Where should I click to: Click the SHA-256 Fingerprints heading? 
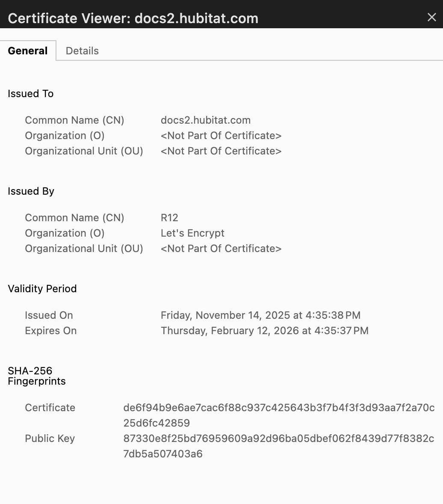37,376
